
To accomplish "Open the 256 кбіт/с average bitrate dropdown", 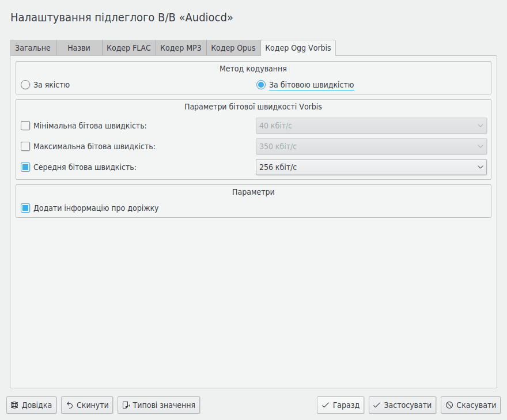I will tap(371, 167).
